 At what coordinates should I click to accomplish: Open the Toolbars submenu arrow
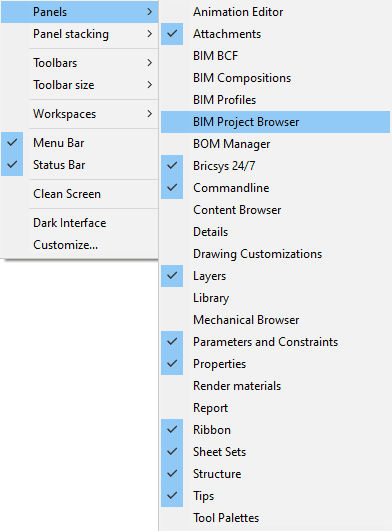pyautogui.click(x=150, y=63)
